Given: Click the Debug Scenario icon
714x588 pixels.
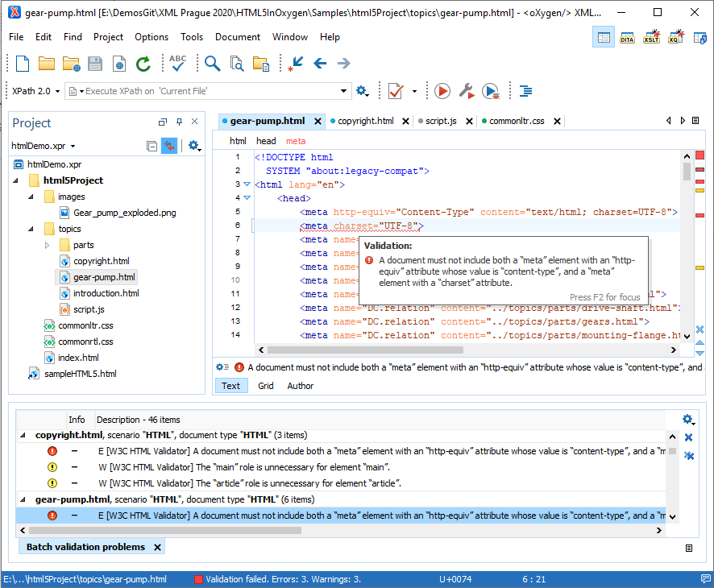Looking at the screenshot, I should 491,91.
